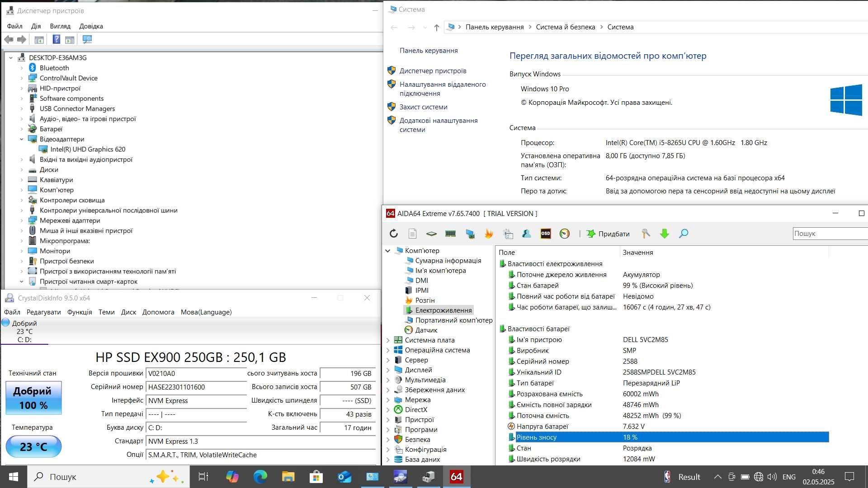Viewport: 868px width, 488px height.
Task: Click the Device Manager back arrow
Action: pyautogui.click(x=9, y=40)
